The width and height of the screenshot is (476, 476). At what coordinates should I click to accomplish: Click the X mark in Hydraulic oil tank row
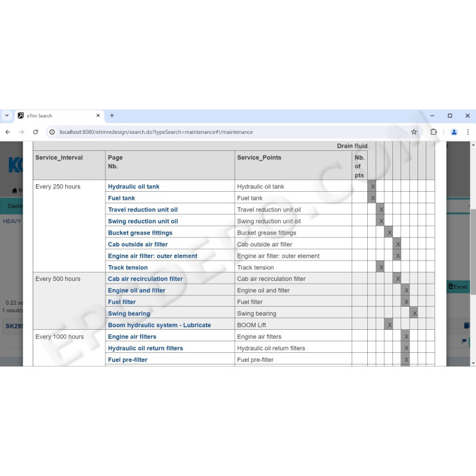(373, 186)
